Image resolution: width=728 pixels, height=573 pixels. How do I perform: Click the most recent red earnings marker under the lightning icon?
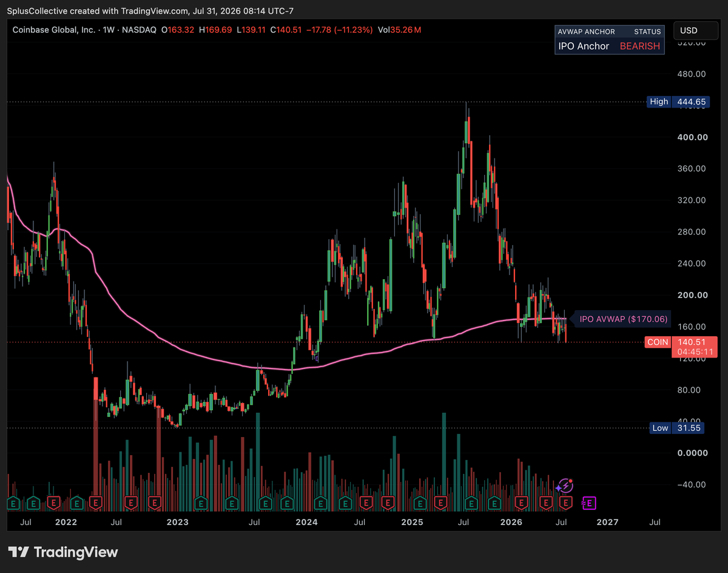[565, 503]
